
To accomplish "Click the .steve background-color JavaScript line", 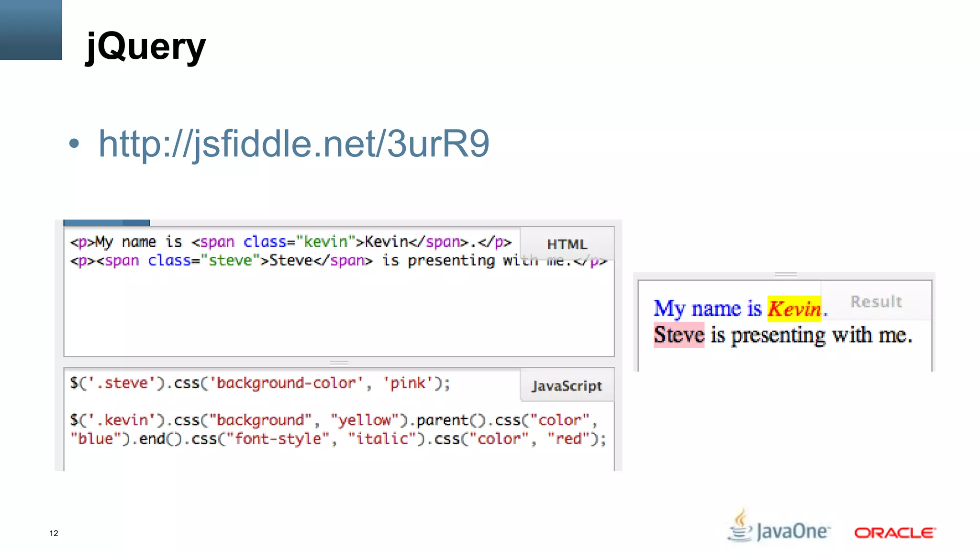I will coord(259,383).
